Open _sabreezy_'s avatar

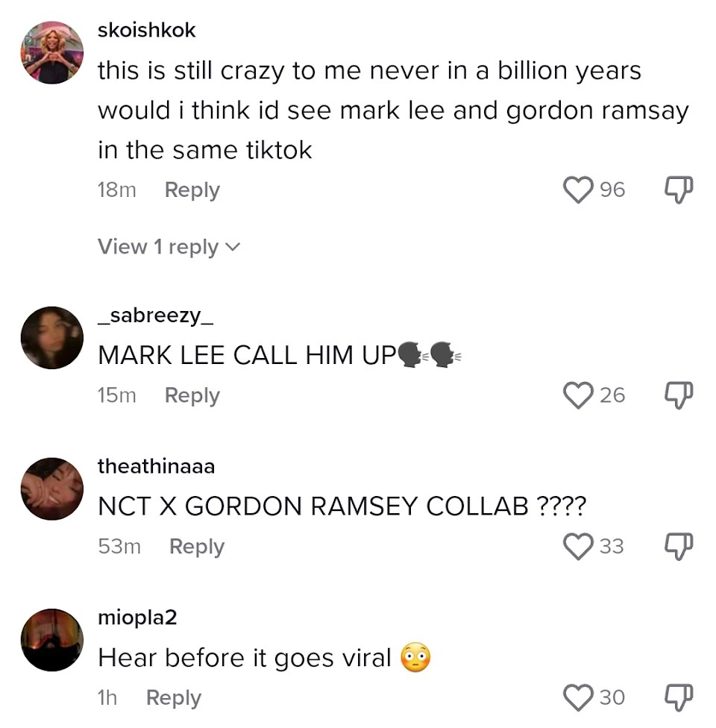pos(52,338)
